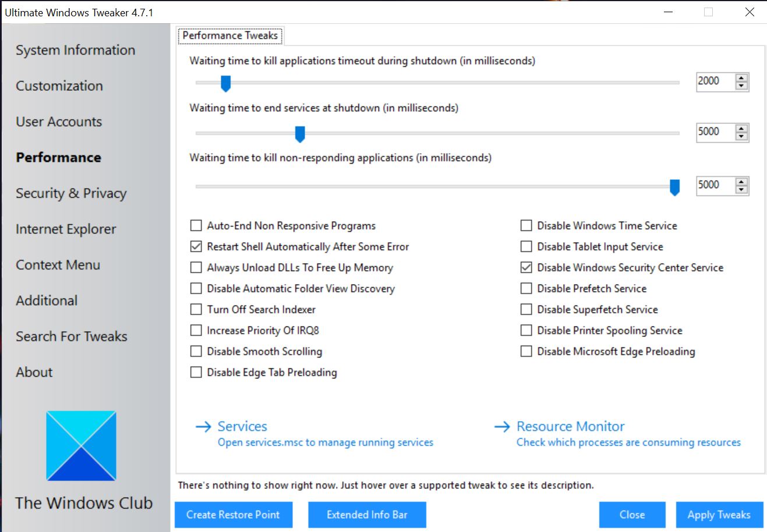Click 'Check which processes are consuming resources' text
Image resolution: width=767 pixels, height=532 pixels.
tap(629, 443)
